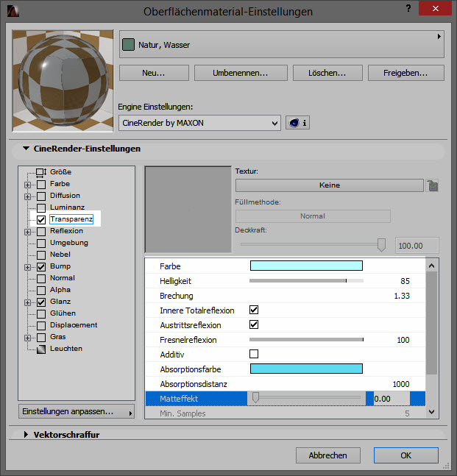Image resolution: width=457 pixels, height=476 pixels.
Task: Expand the Farbe tree node
Action: pyautogui.click(x=27, y=185)
